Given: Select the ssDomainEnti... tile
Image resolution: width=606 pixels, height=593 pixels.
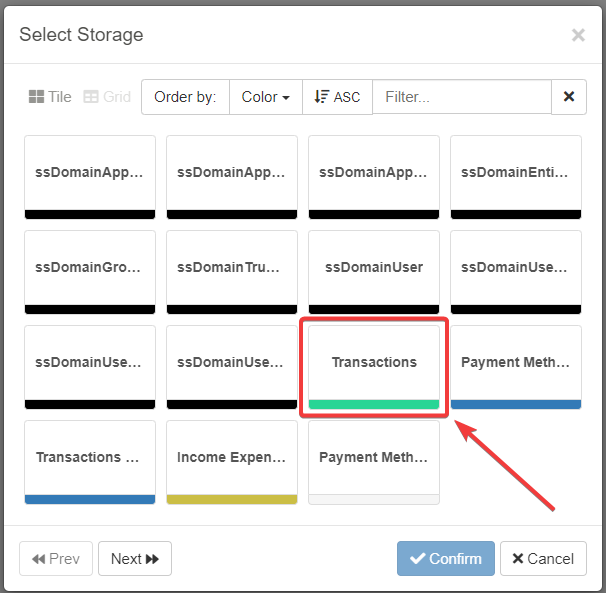Looking at the screenshot, I should [x=516, y=172].
